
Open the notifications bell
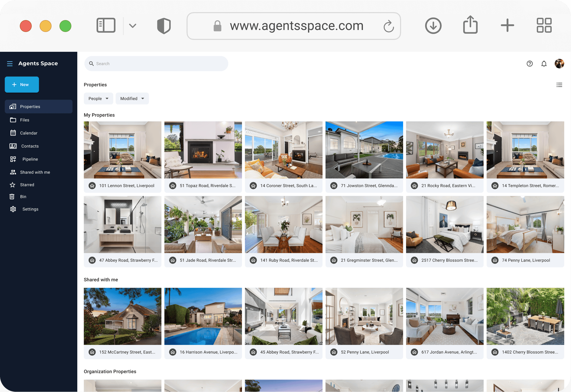(x=544, y=64)
